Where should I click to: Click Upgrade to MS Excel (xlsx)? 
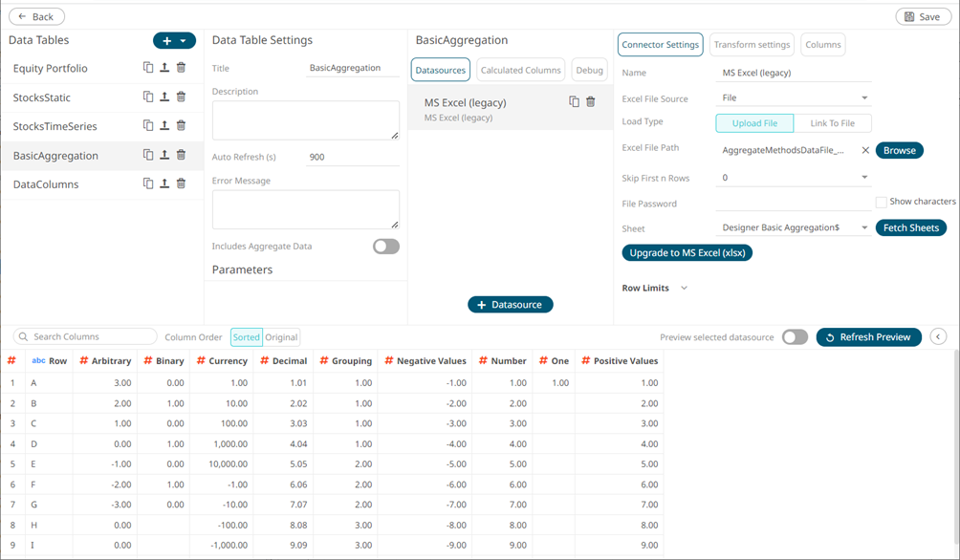[x=687, y=253]
